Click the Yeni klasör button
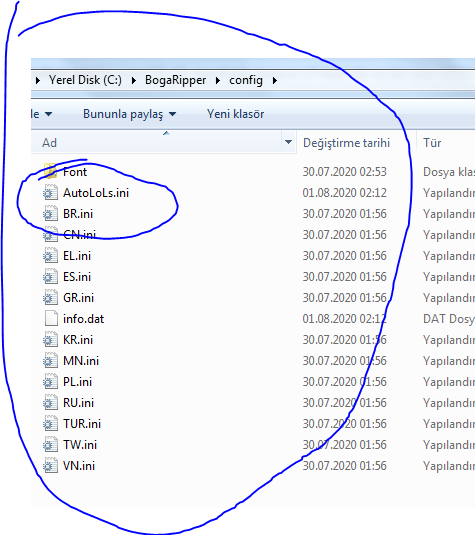 [x=235, y=114]
